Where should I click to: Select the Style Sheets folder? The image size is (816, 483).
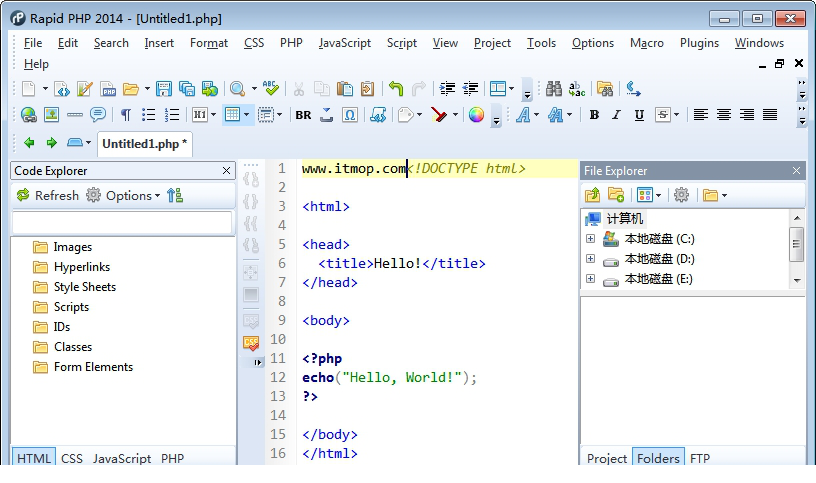point(85,287)
